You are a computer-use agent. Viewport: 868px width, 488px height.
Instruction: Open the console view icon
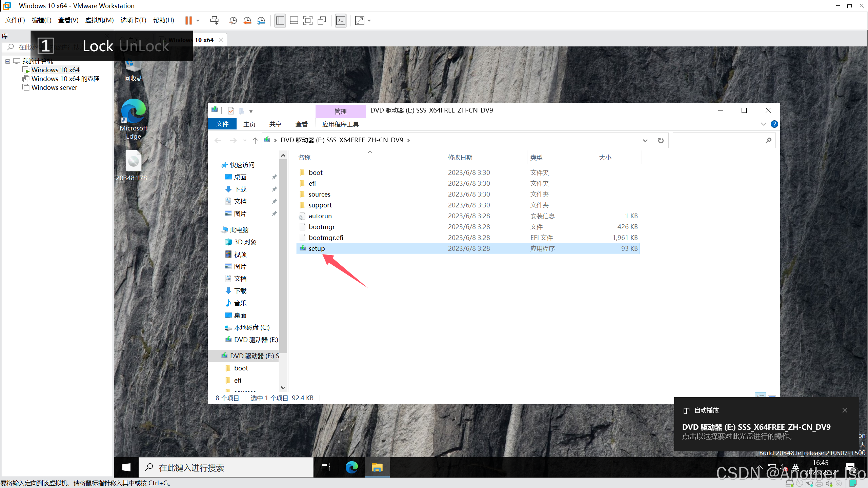(341, 21)
